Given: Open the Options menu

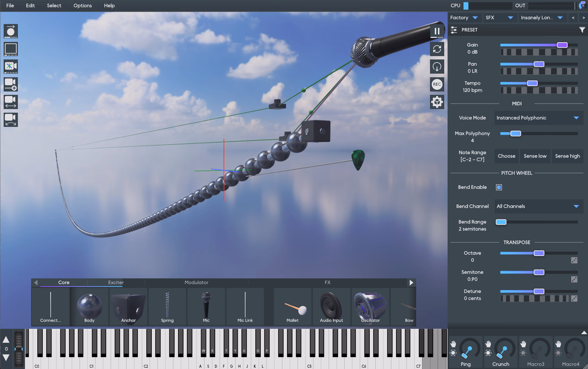Looking at the screenshot, I should pos(83,6).
